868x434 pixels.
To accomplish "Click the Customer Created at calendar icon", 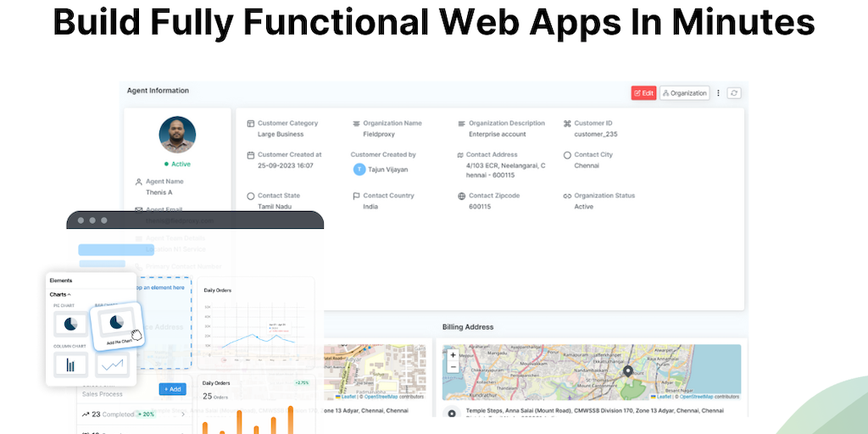I will (251, 155).
